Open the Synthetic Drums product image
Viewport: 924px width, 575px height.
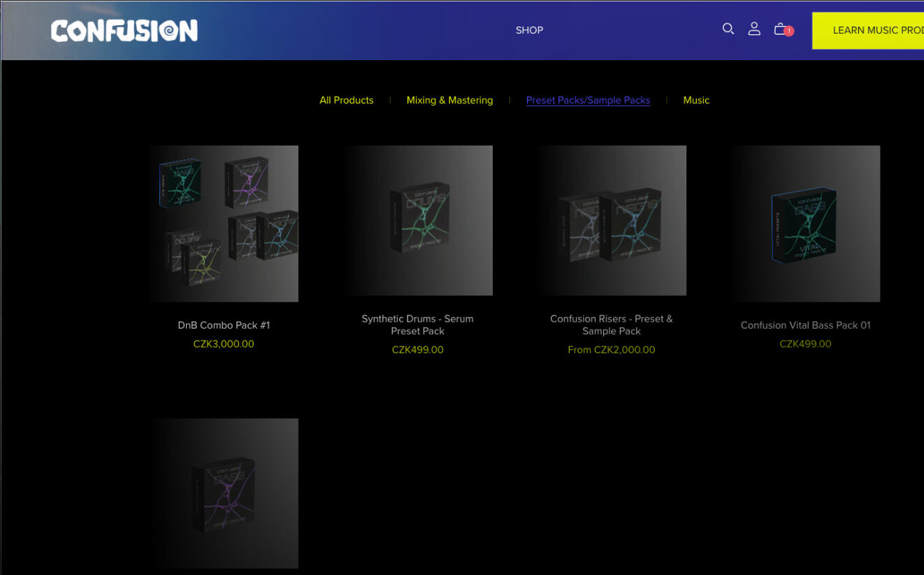point(418,220)
